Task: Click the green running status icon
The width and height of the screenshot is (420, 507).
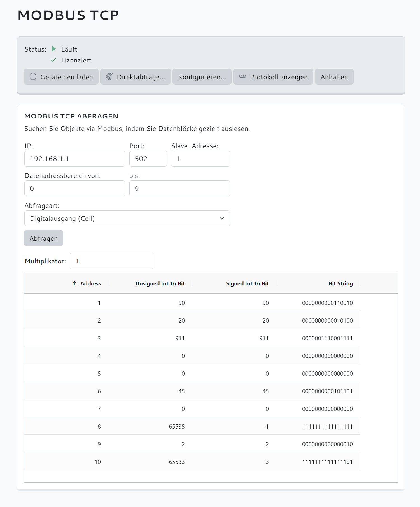Action: pyautogui.click(x=54, y=49)
